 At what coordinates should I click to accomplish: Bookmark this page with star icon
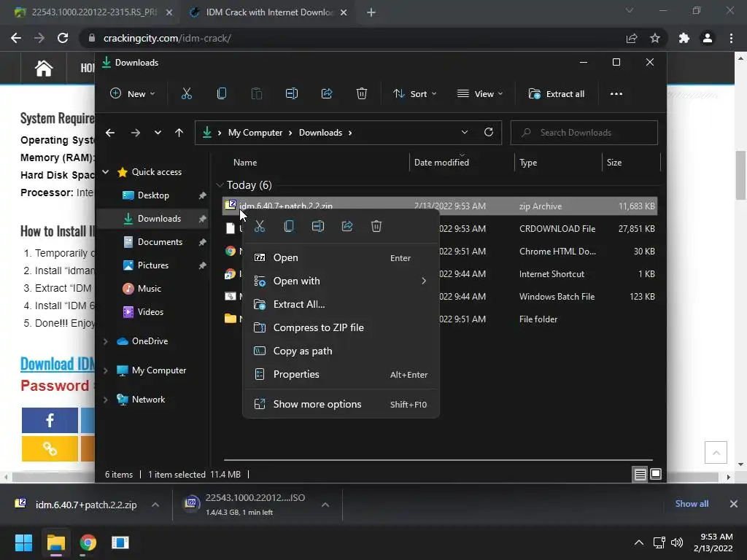click(x=655, y=38)
